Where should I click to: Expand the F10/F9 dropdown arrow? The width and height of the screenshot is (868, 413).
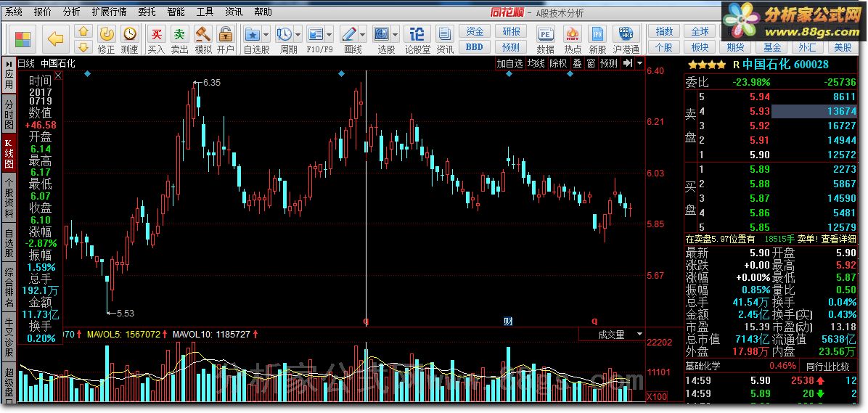329,34
